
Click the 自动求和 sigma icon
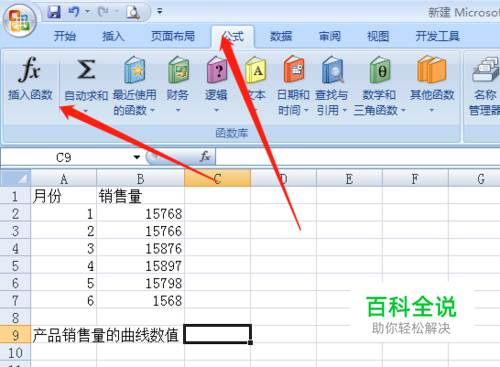click(x=86, y=70)
